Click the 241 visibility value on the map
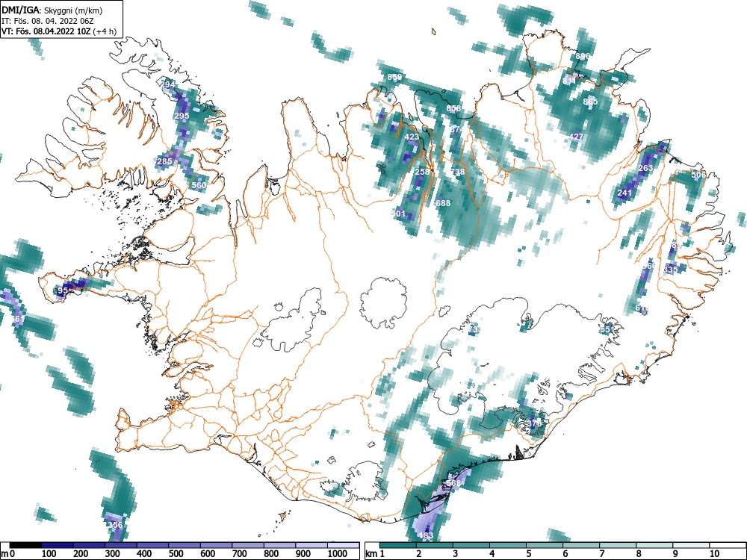The image size is (747, 560). click(624, 193)
